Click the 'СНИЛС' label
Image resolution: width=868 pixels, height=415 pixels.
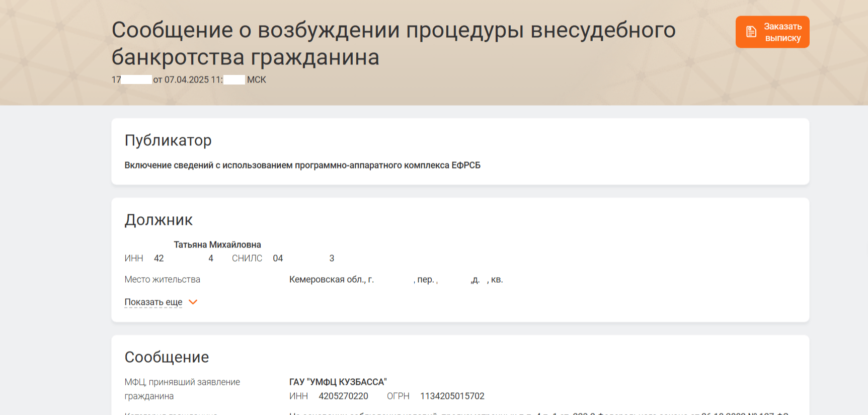247,258
